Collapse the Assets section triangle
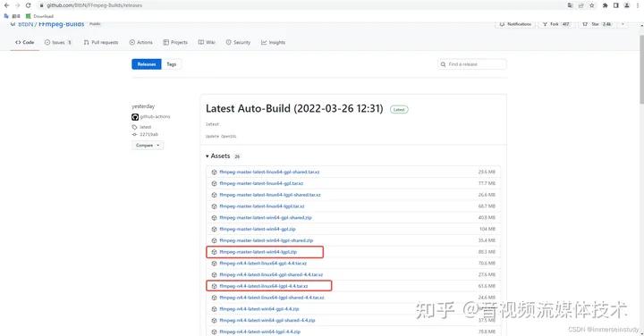Image resolution: width=644 pixels, height=336 pixels. (208, 156)
